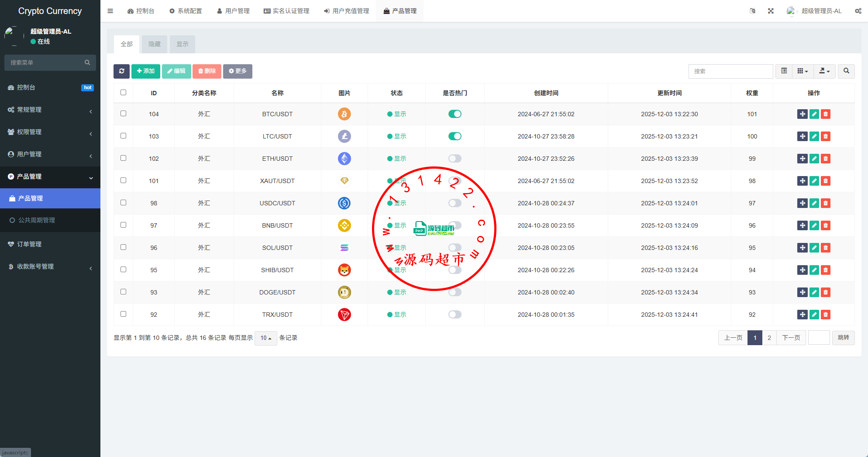Viewport: 868px width, 457px height.
Task: Open 用户充值管理 in top navigation
Action: [347, 11]
